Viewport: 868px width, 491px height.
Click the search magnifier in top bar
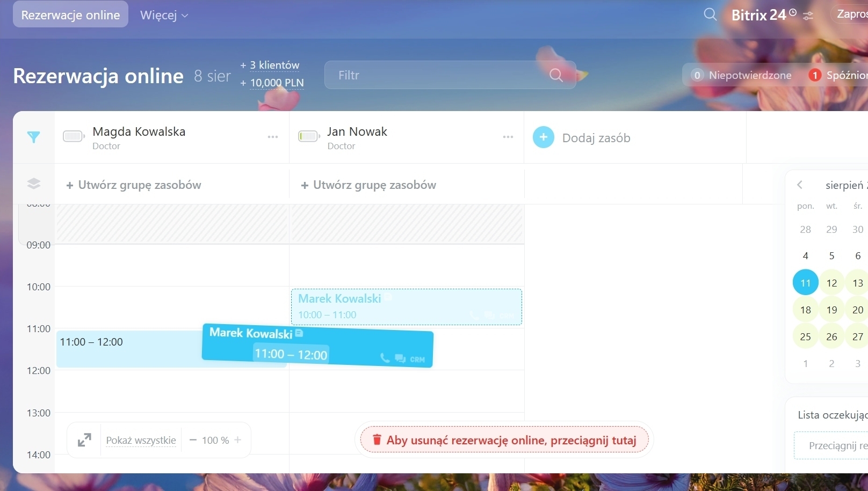(x=710, y=14)
